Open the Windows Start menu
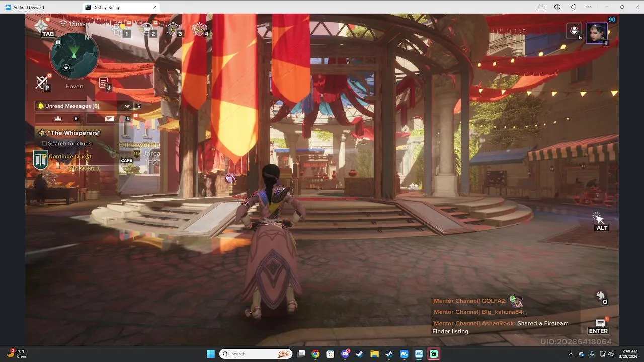 (211, 354)
